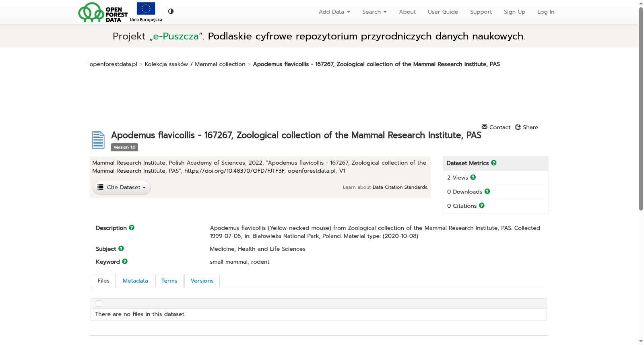
Task: Click the dataset document icon
Action: [98, 140]
